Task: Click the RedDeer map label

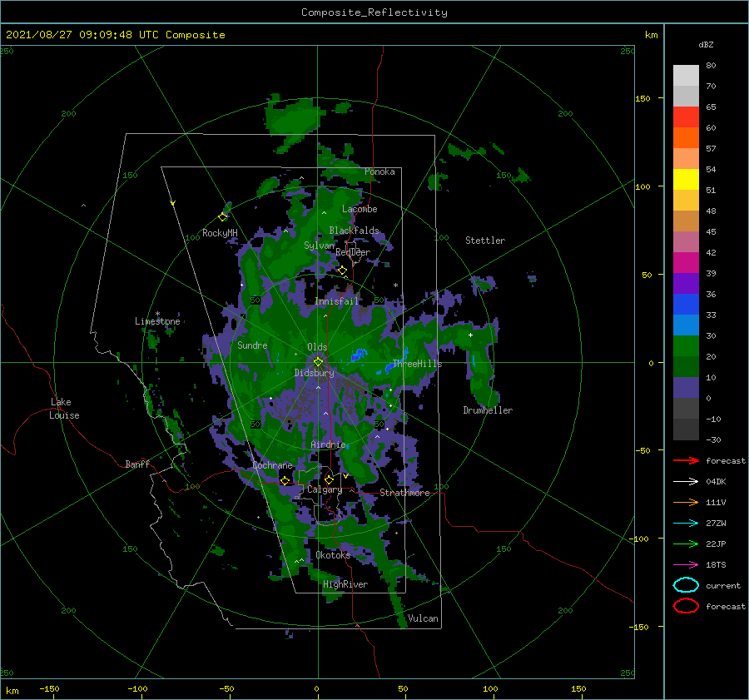Action: pos(353,252)
